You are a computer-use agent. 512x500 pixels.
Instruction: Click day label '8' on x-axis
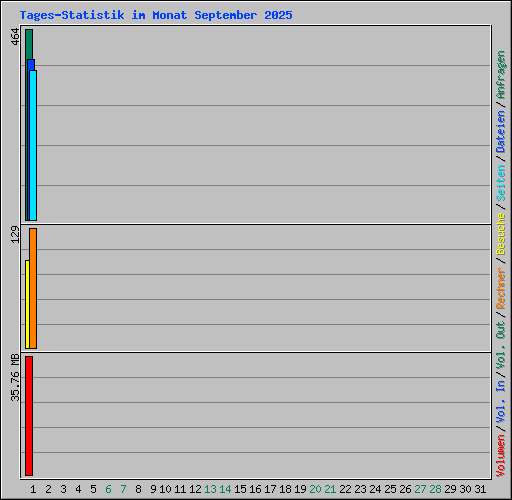click(x=138, y=489)
